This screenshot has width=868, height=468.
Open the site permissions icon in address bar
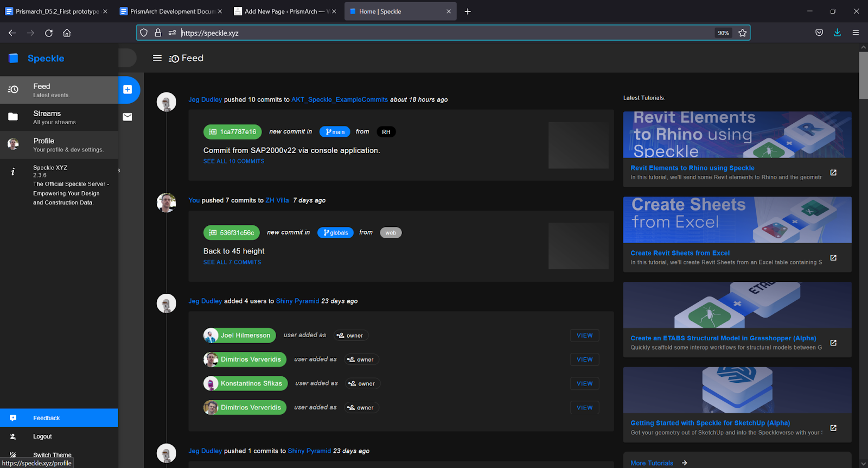(173, 33)
